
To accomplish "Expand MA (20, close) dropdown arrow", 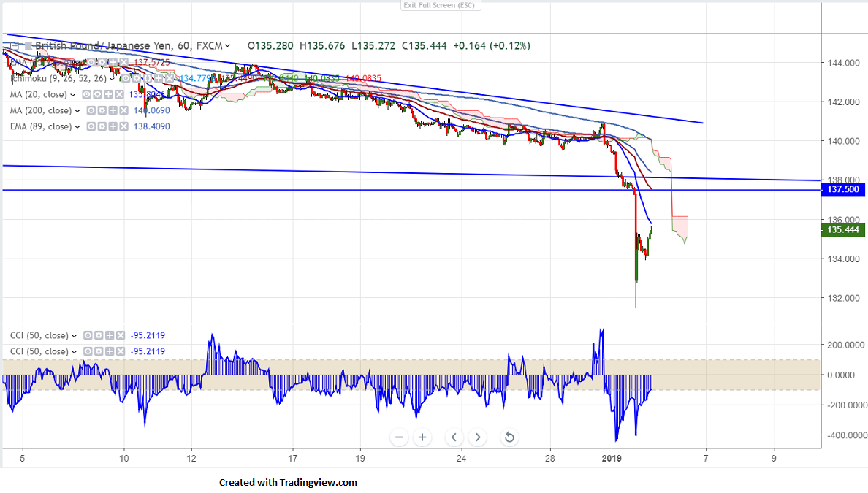I will click(x=72, y=95).
